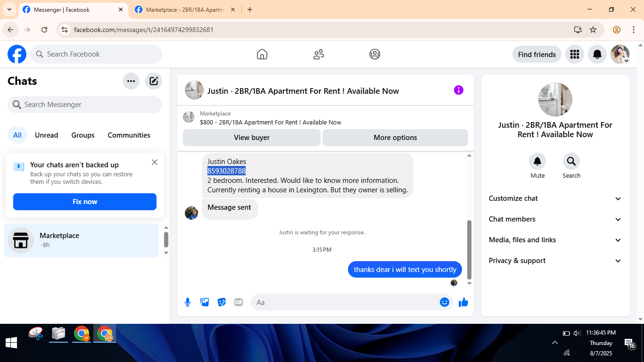Select the All chats filter
Image resolution: width=644 pixels, height=362 pixels.
click(17, 135)
